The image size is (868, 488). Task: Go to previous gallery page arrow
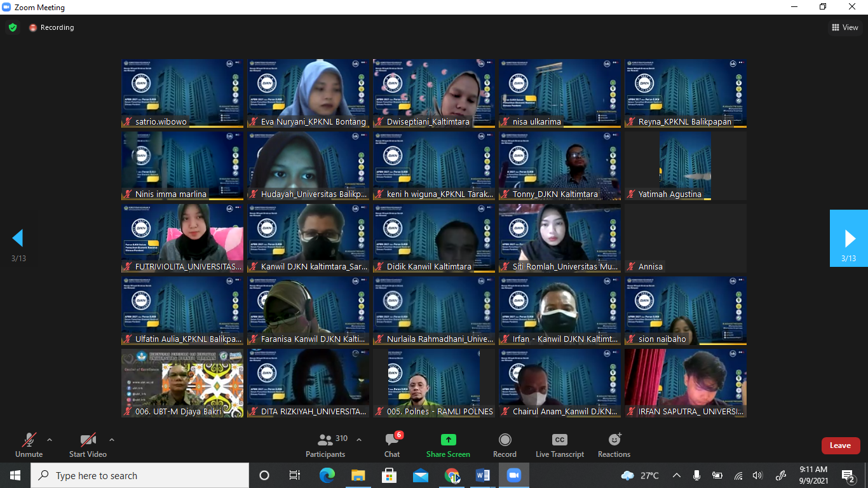coord(18,238)
